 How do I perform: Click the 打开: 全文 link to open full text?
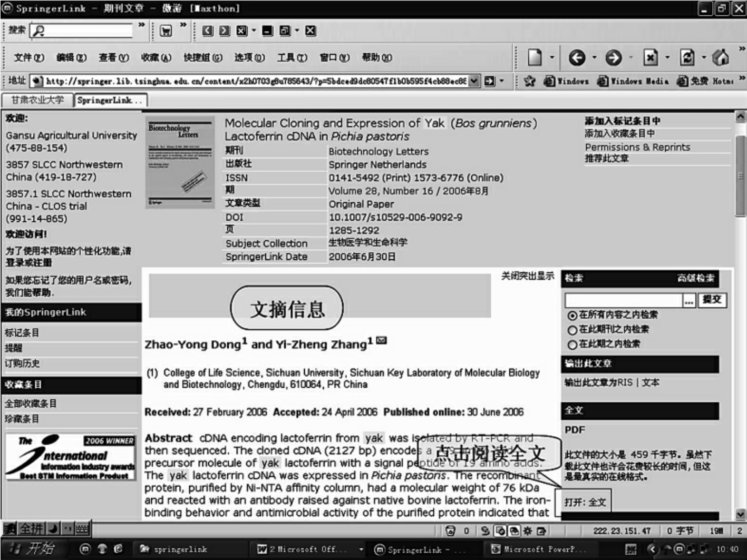[x=586, y=503]
